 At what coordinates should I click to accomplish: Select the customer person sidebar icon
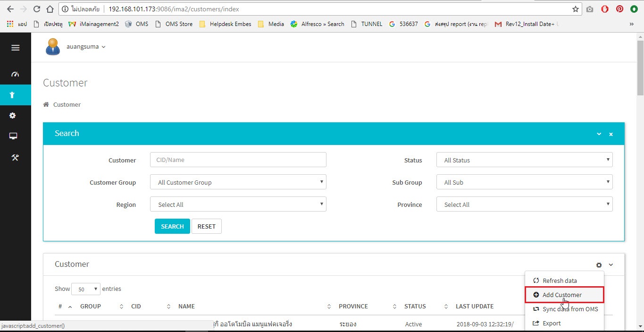13,95
